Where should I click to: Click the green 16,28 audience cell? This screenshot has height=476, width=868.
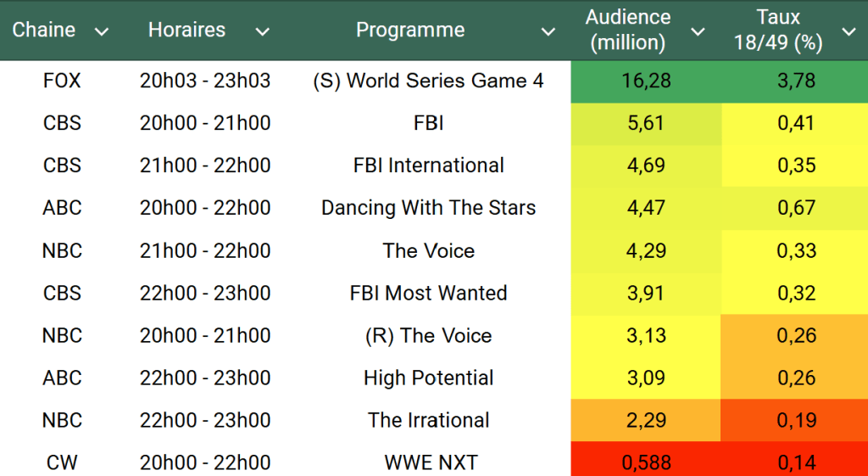[x=645, y=81]
